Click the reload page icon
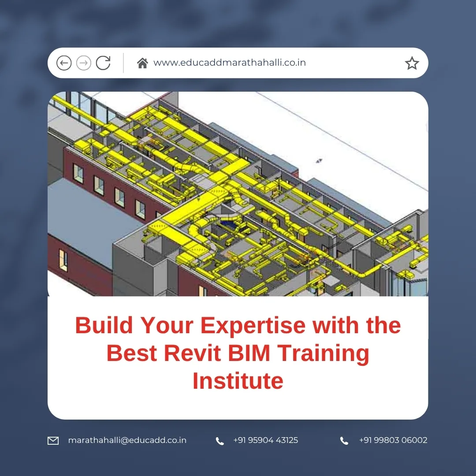Image resolution: width=476 pixels, height=476 pixels. point(103,63)
